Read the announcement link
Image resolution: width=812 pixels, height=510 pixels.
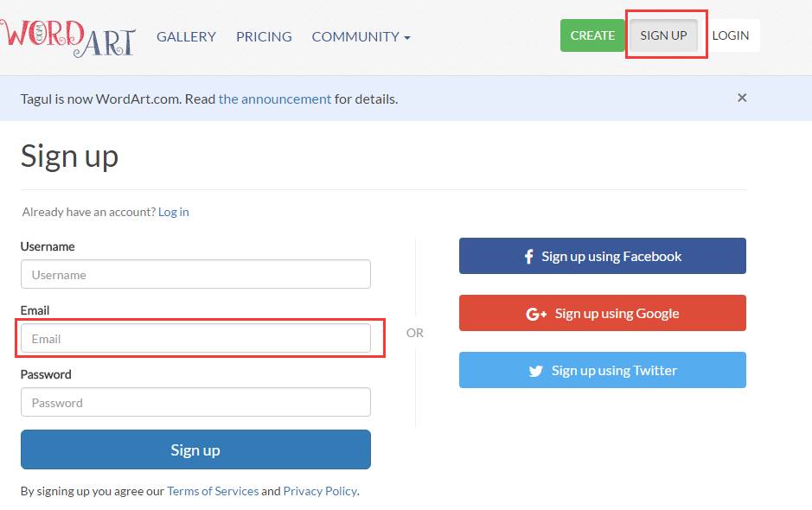275,99
